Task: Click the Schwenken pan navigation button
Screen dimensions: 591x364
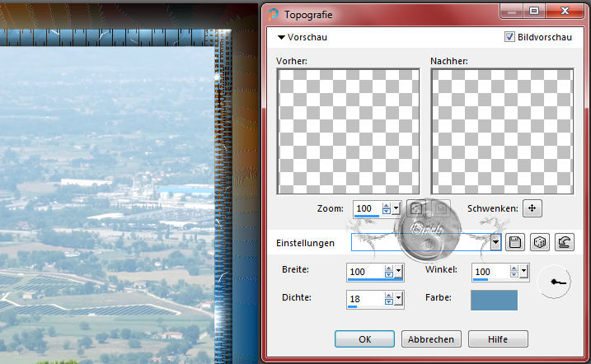Action: click(532, 208)
